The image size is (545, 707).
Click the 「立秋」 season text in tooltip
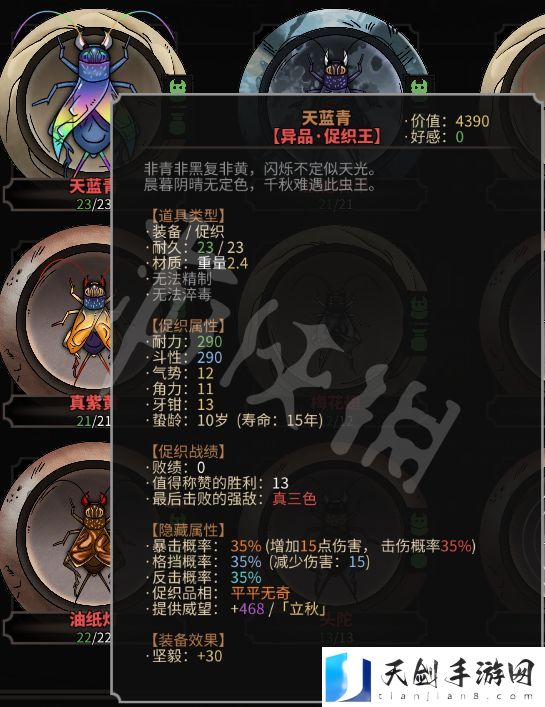pos(303,609)
